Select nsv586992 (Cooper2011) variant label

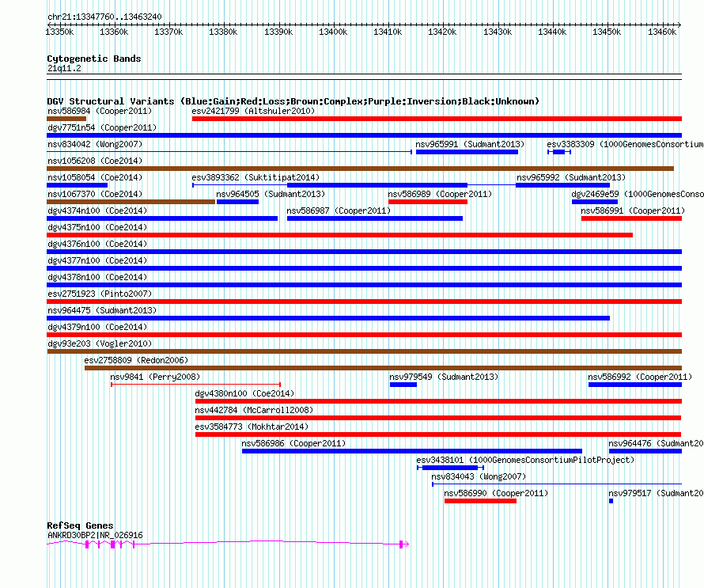[640, 377]
